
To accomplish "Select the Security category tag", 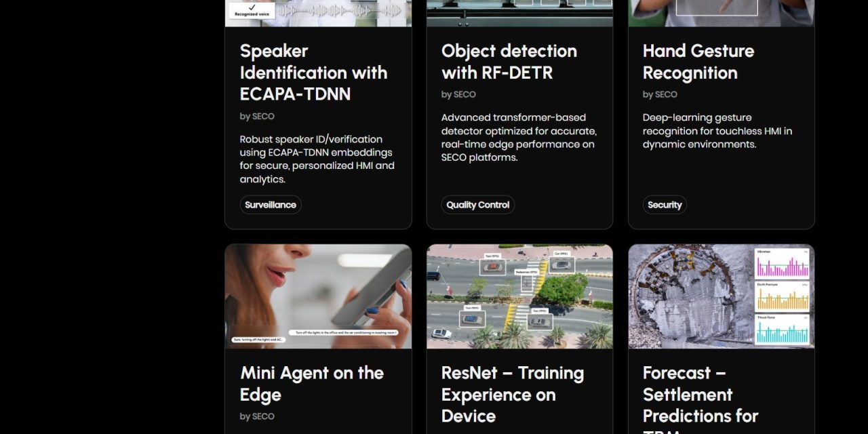I will point(665,204).
